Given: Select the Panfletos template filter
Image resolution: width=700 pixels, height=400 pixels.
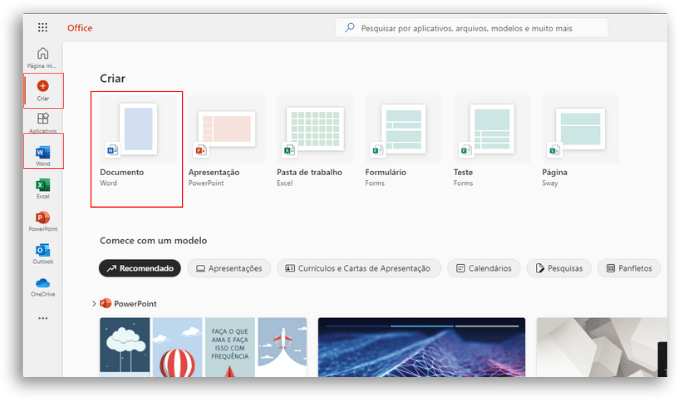Looking at the screenshot, I should 629,268.
